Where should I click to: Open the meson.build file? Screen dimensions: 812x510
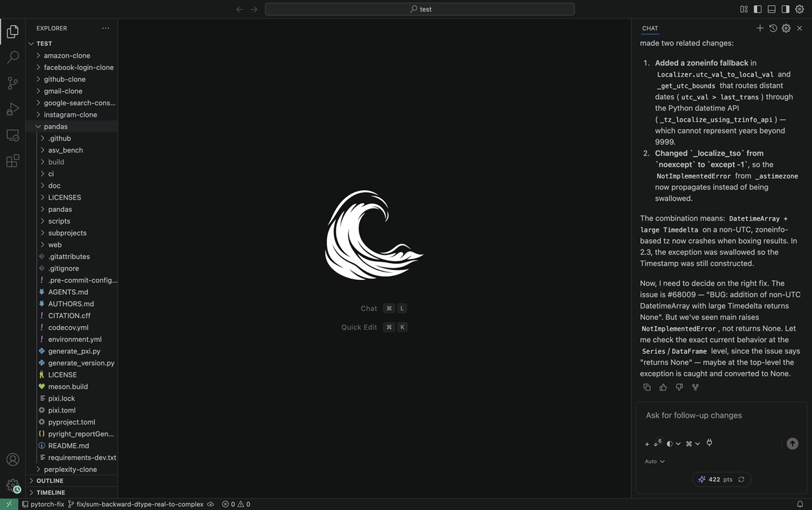(68, 387)
